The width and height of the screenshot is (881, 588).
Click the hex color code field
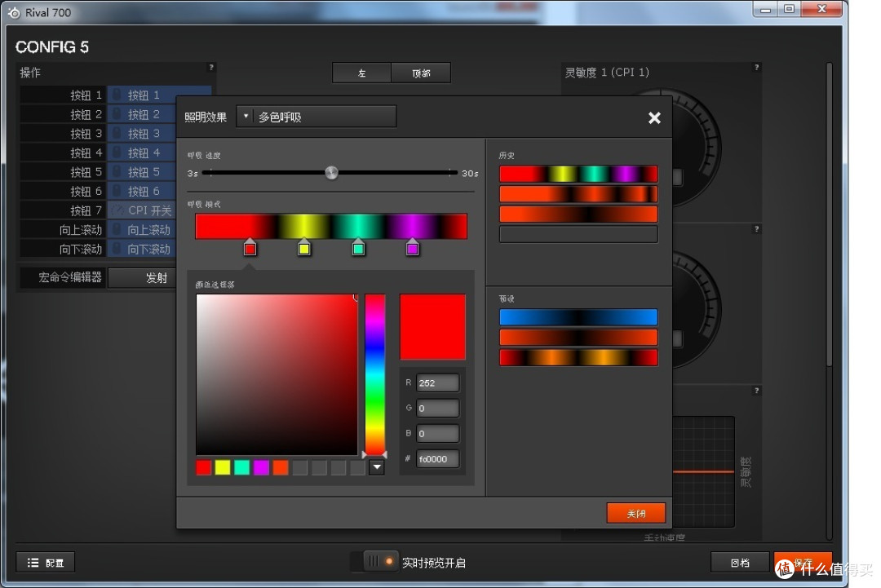click(x=438, y=459)
